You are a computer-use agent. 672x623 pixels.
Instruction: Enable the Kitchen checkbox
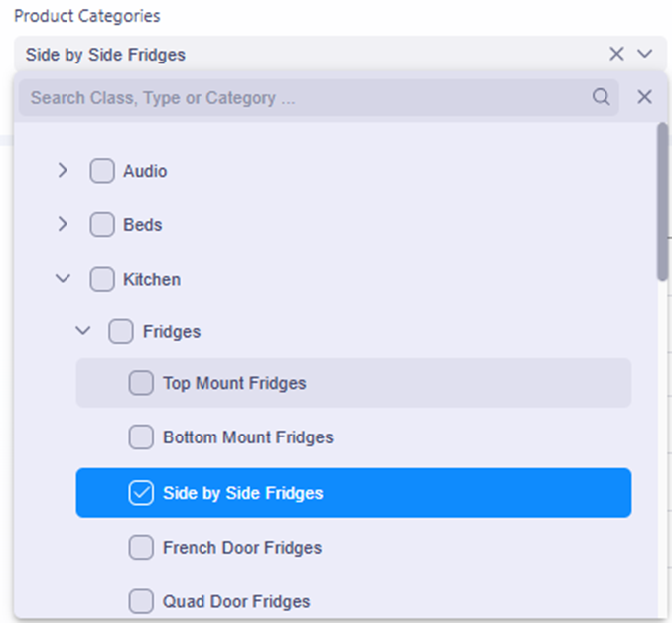[102, 279]
